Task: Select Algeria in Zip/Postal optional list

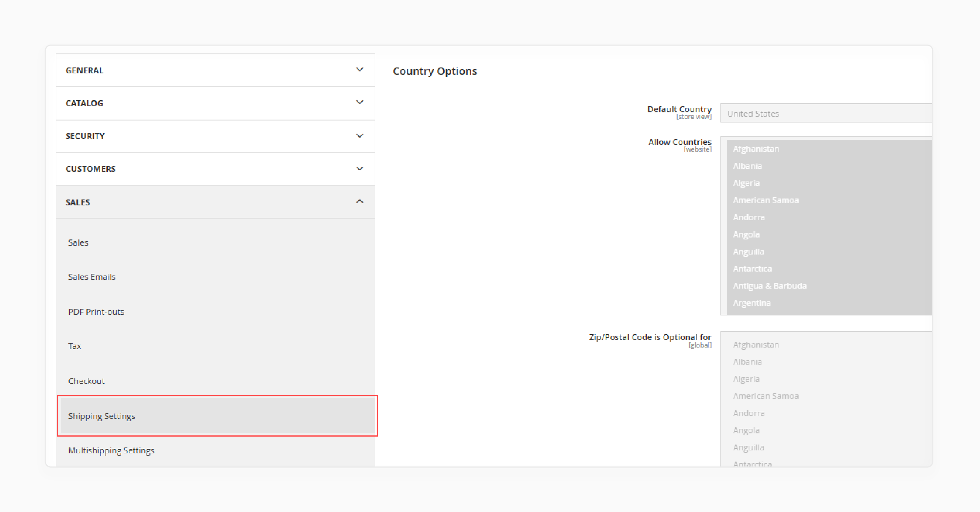Action: coord(829,379)
